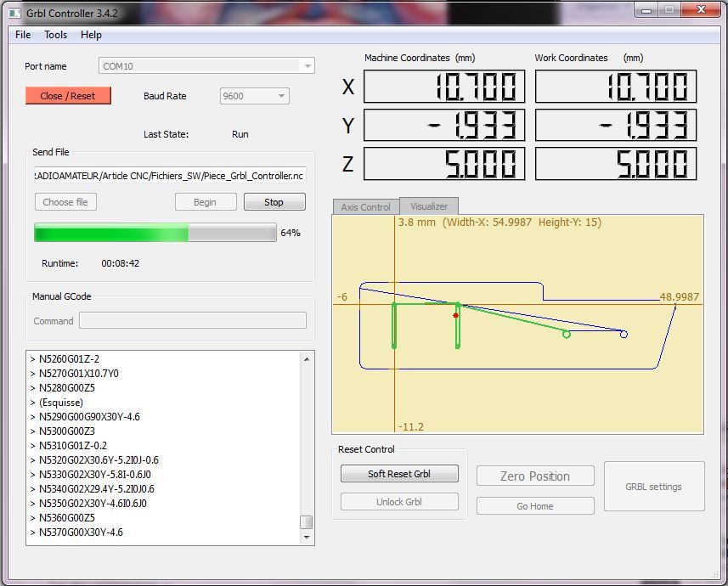Screen dimensions: 728x586
Task: Click log line N5360G00Z5
Action: pyautogui.click(x=67, y=517)
